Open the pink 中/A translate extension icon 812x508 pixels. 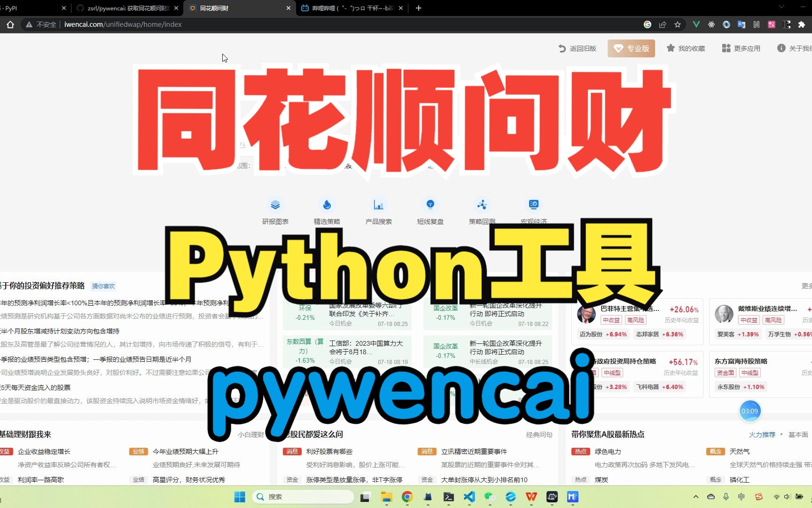pyautogui.click(x=772, y=24)
